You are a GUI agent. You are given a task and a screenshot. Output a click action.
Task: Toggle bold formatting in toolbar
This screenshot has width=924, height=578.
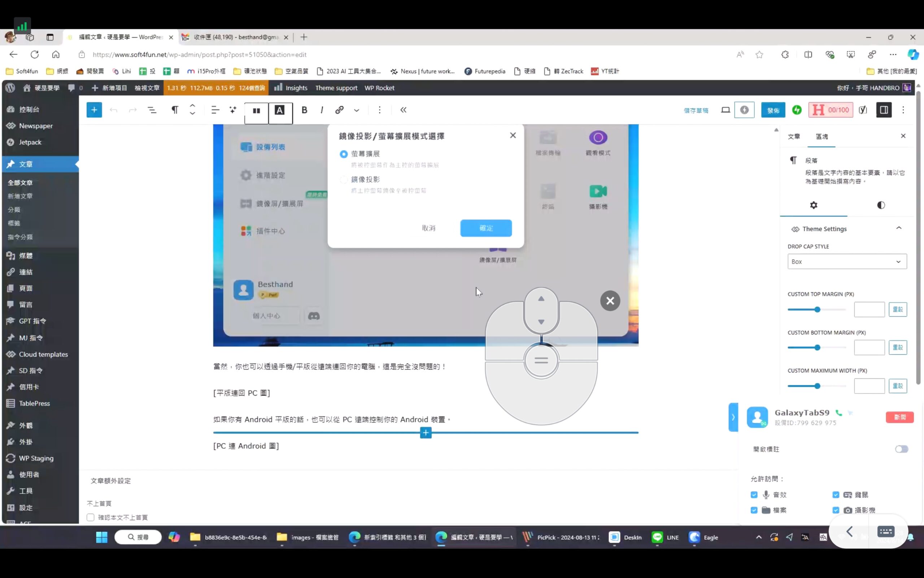tap(304, 110)
